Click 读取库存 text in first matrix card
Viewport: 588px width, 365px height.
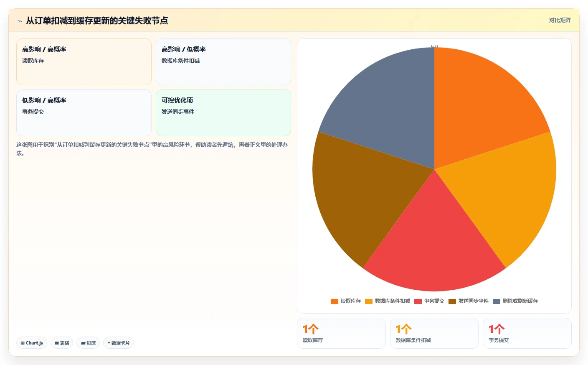pos(33,61)
